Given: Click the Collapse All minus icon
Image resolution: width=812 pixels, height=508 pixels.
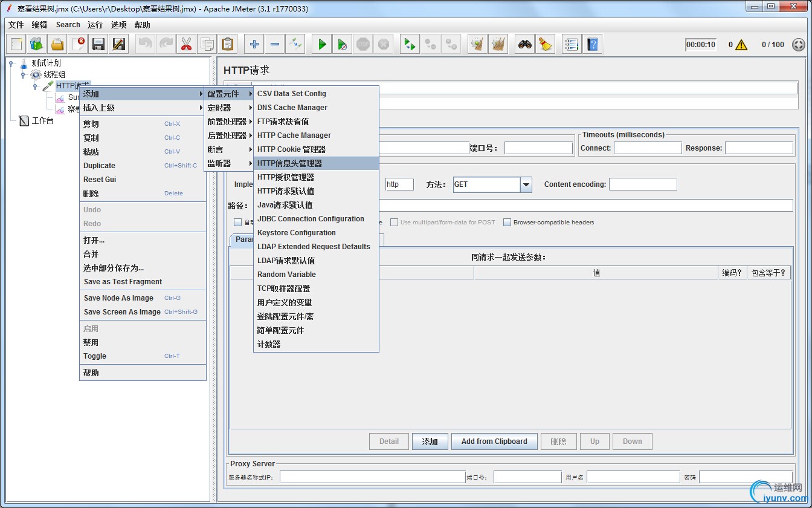Looking at the screenshot, I should pyautogui.click(x=275, y=44).
